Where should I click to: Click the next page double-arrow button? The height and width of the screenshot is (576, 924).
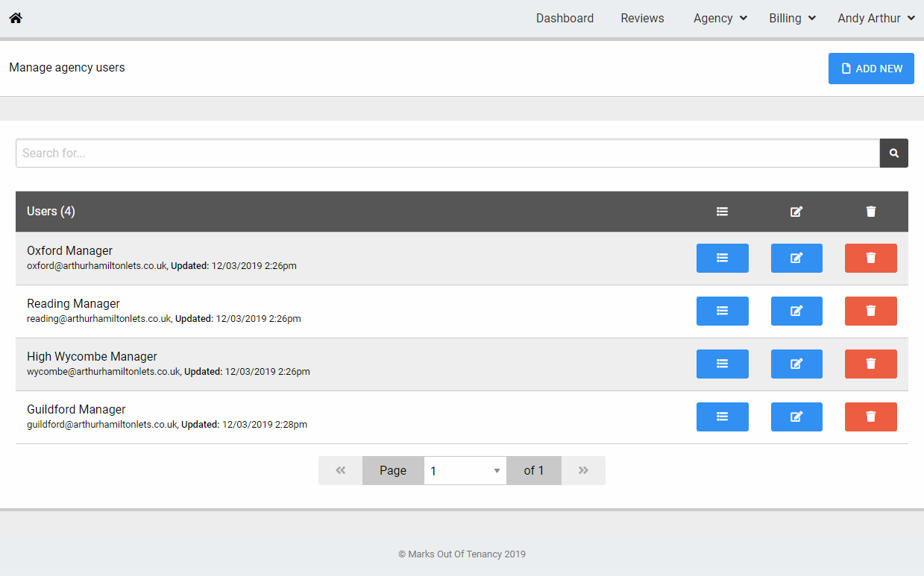click(x=583, y=471)
